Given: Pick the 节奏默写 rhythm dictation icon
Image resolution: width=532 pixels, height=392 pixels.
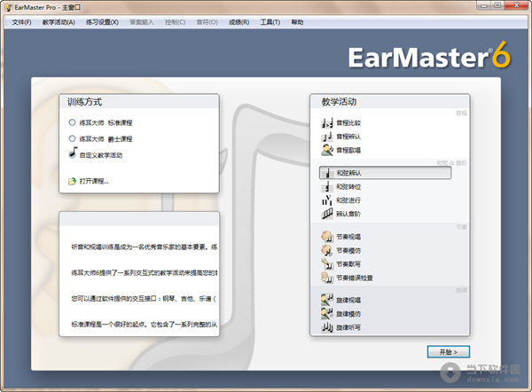Looking at the screenshot, I should [x=327, y=264].
